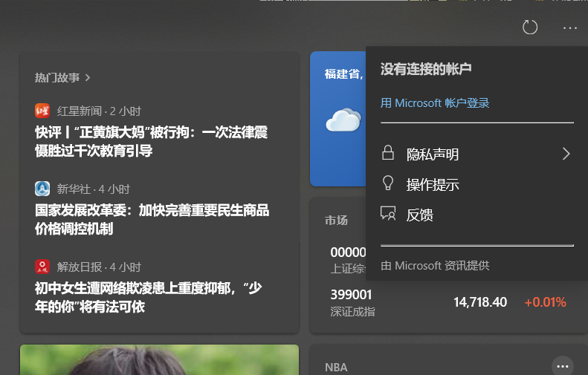The height and width of the screenshot is (375, 588).
Task: Click the 解放日报 source logo icon
Action: point(42,267)
